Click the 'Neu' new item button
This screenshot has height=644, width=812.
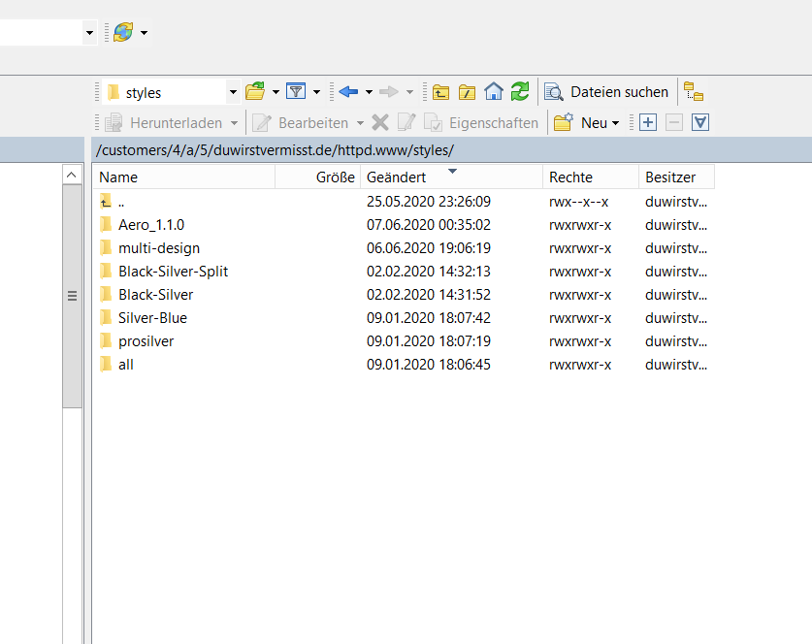(580, 123)
